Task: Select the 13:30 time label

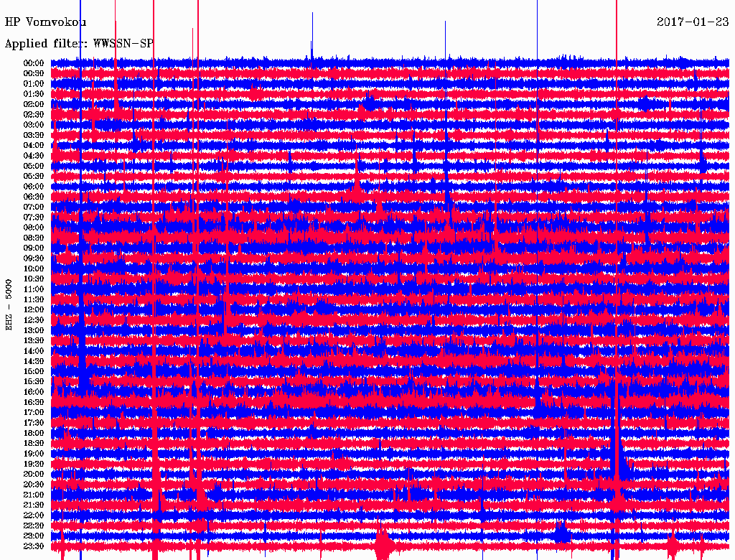Action: pyautogui.click(x=34, y=340)
